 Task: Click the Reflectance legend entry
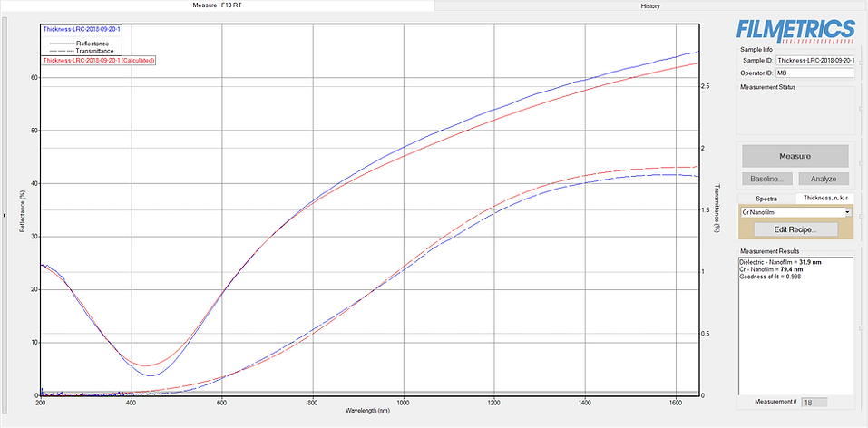pos(93,43)
